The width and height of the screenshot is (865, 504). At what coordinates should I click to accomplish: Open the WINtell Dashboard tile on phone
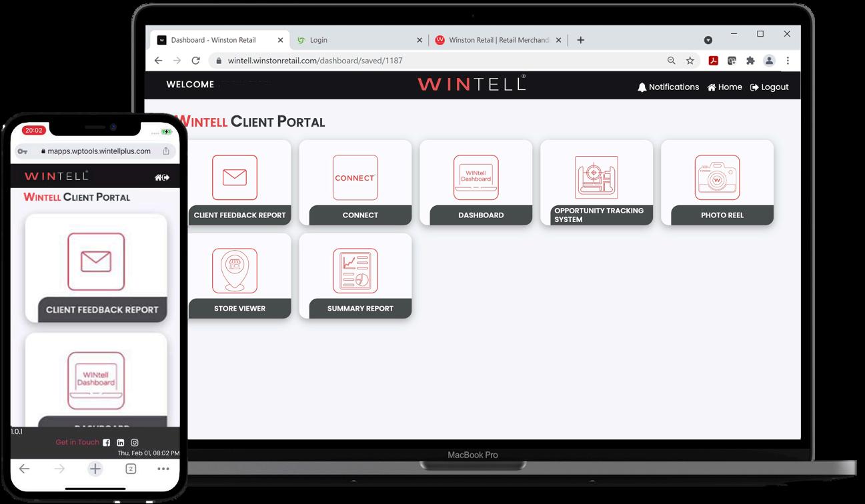click(96, 380)
